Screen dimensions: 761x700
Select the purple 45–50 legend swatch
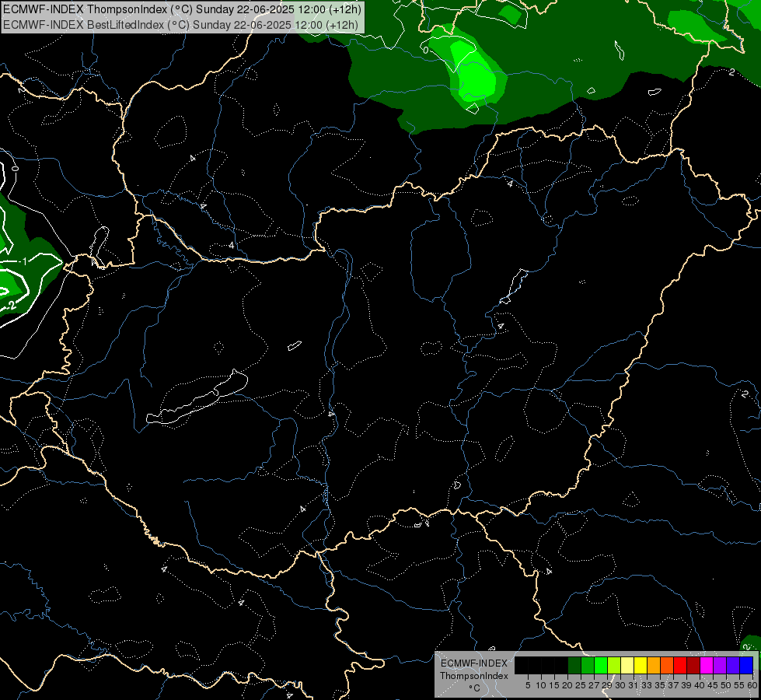tap(720, 665)
